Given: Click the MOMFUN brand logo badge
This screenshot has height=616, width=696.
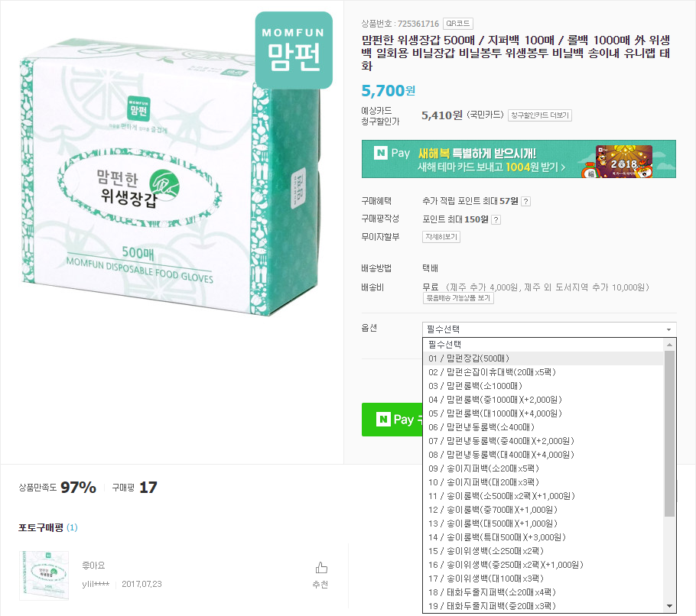Looking at the screenshot, I should point(294,50).
